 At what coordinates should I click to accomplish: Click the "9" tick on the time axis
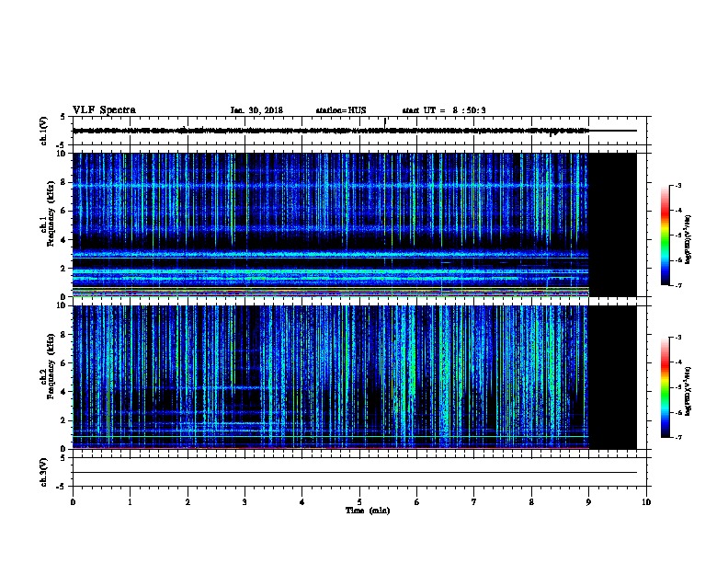pyautogui.click(x=588, y=502)
